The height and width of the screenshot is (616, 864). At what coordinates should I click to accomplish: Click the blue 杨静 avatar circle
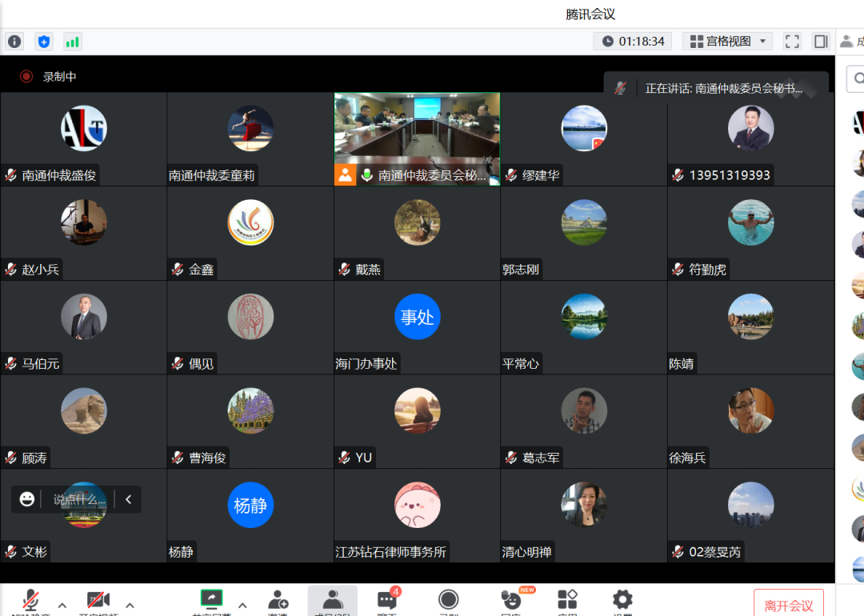click(x=250, y=505)
